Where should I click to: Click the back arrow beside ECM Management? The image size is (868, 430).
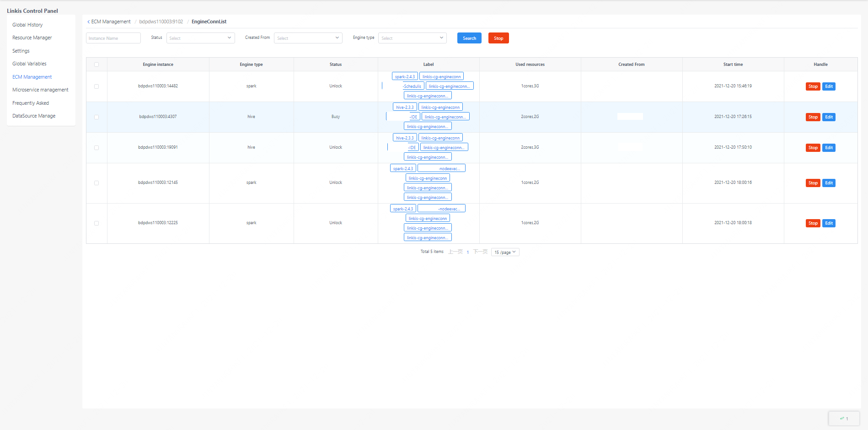click(88, 22)
